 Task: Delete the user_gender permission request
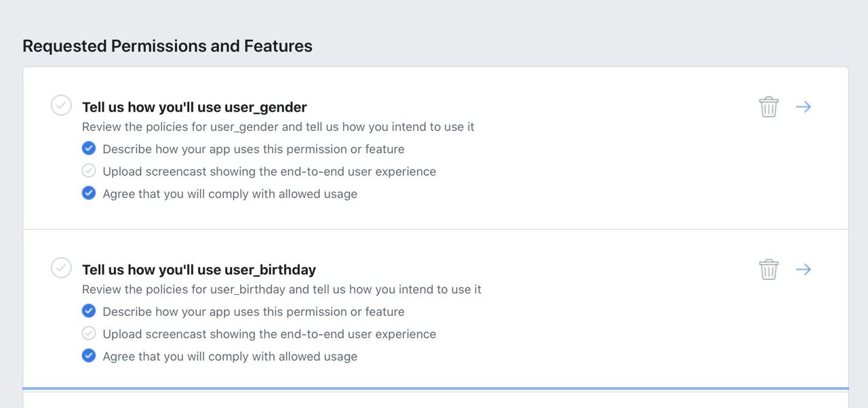[768, 106]
